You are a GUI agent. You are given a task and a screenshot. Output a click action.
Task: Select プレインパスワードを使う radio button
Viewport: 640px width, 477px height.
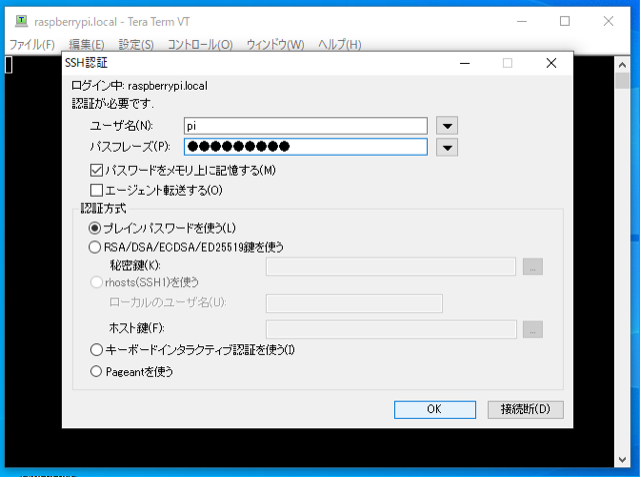tap(95, 228)
